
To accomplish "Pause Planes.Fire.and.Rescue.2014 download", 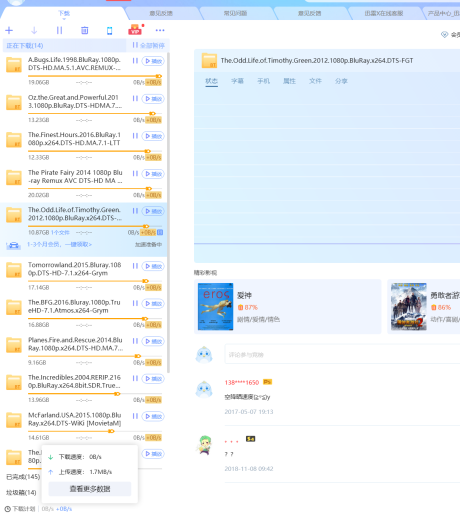I will (x=135, y=341).
